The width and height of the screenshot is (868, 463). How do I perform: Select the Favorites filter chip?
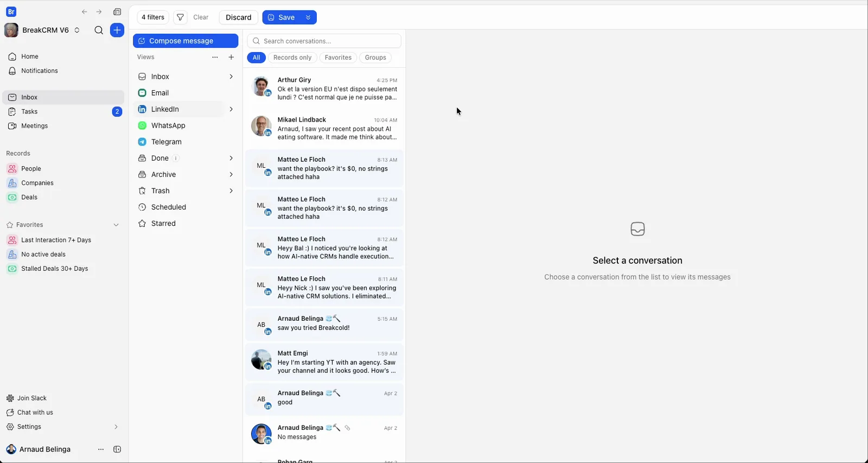[x=338, y=58]
